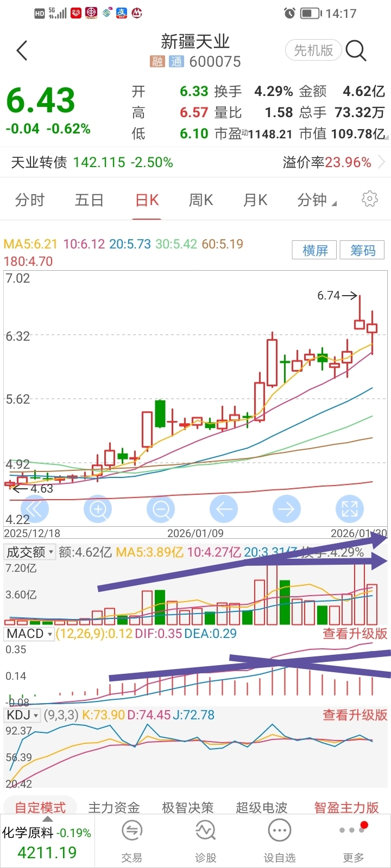Image resolution: width=391 pixels, height=868 pixels.
Task: Tap 设自选 add to watchlist icon
Action: 280,831
